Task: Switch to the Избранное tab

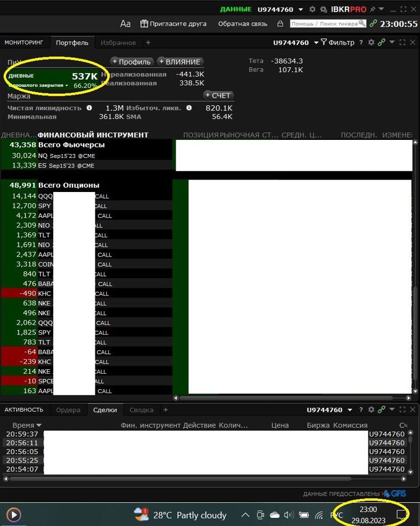Action: (118, 43)
